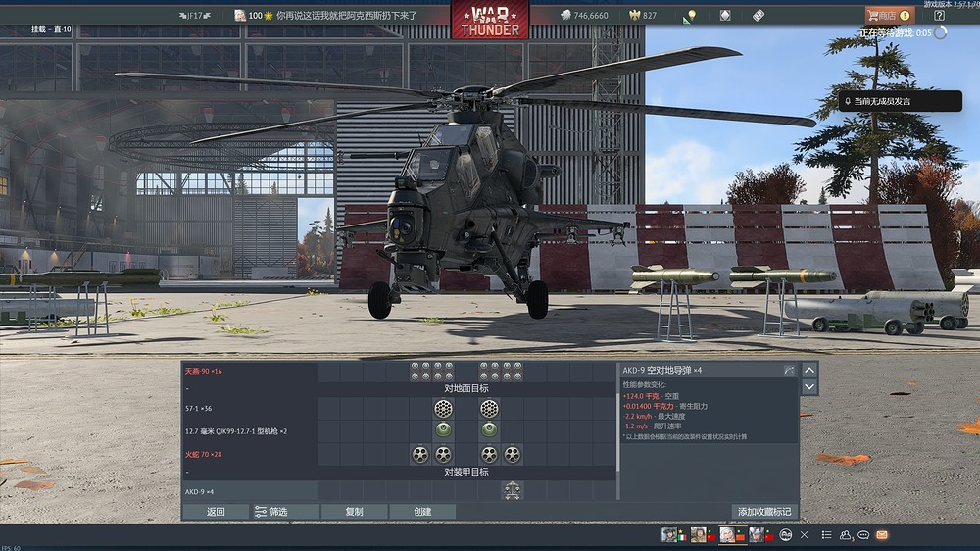
Task: Select the 火蛇 70 ×28 preset row
Action: click(x=249, y=454)
